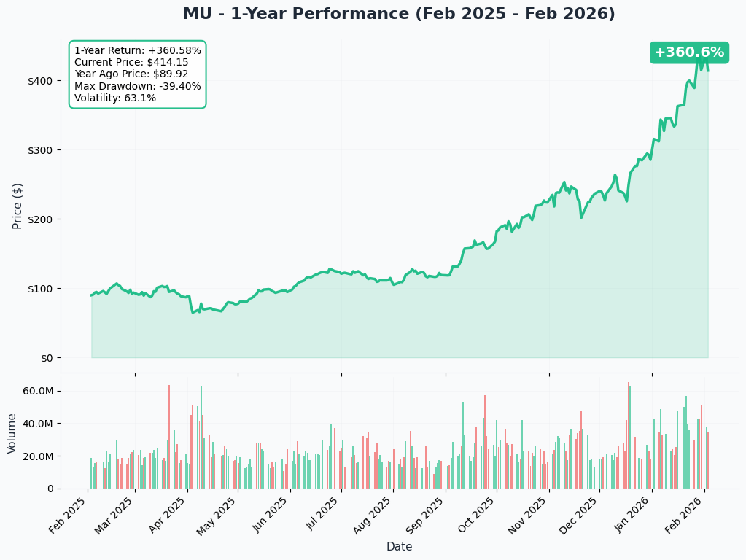Click the $0 price axis label
The image size is (746, 560).
tap(47, 358)
